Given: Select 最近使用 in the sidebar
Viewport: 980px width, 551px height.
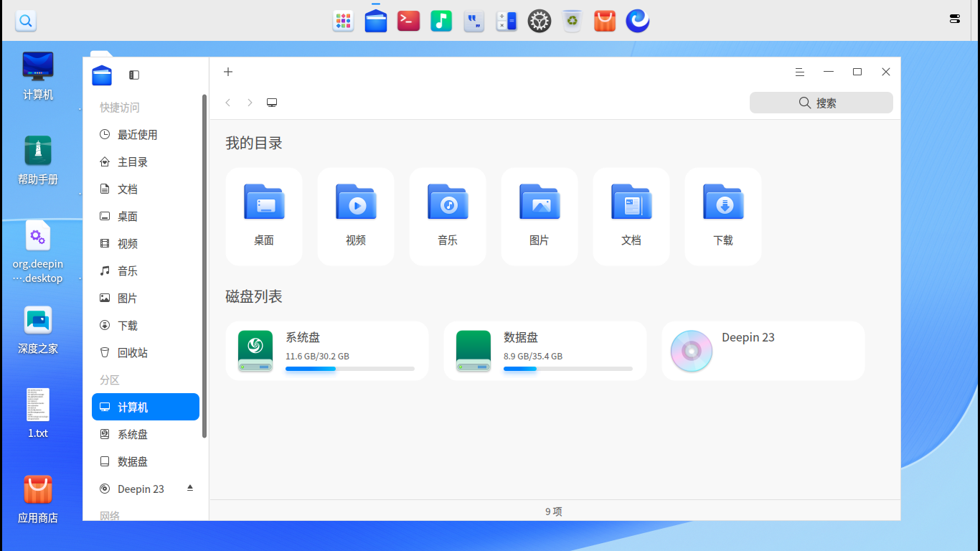Looking at the screenshot, I should tap(146, 135).
